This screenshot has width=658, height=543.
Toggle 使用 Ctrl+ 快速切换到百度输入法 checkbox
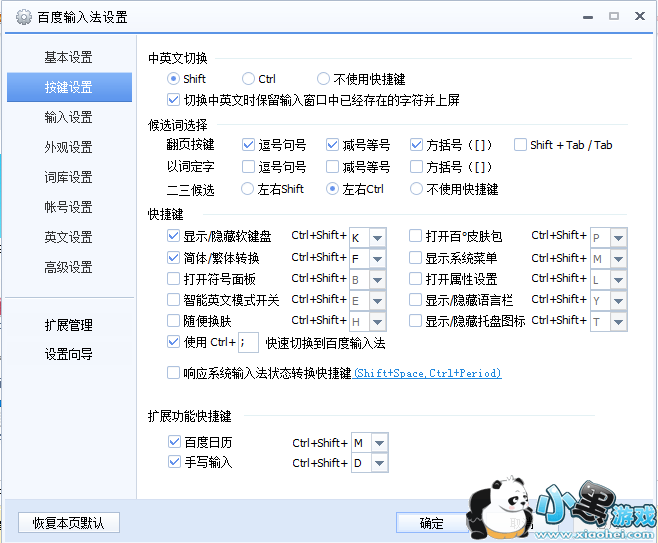pos(173,342)
